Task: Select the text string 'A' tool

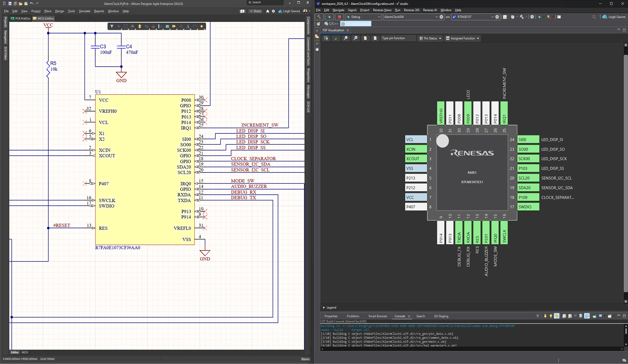Action: 188,26
